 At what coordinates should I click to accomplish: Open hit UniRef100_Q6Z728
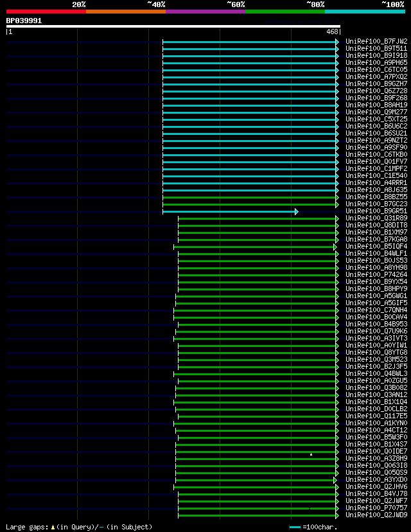click(376, 91)
